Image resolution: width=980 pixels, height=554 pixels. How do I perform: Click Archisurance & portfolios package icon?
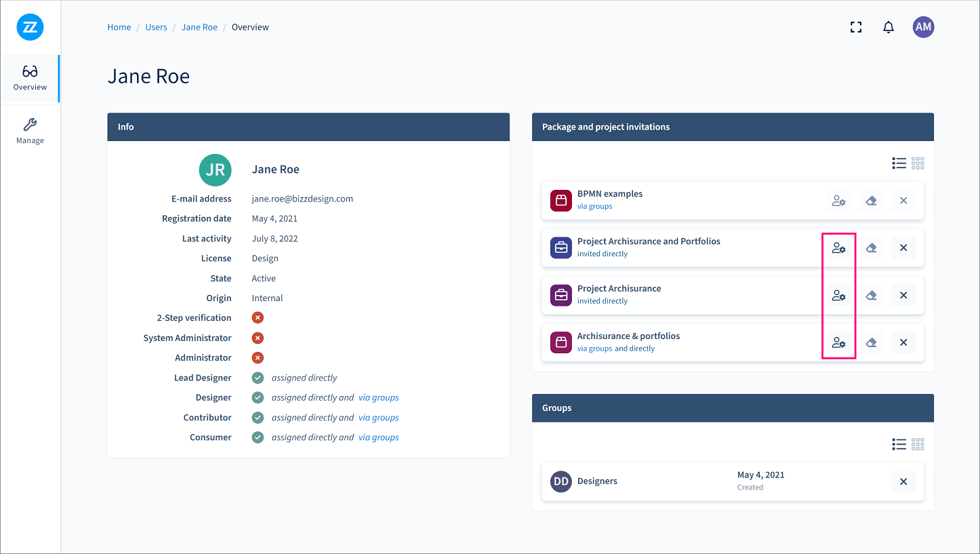(x=561, y=343)
